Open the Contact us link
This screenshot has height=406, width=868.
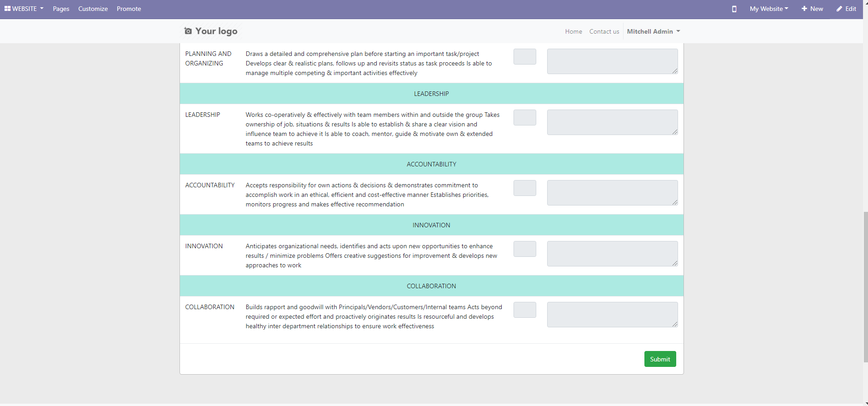click(604, 31)
